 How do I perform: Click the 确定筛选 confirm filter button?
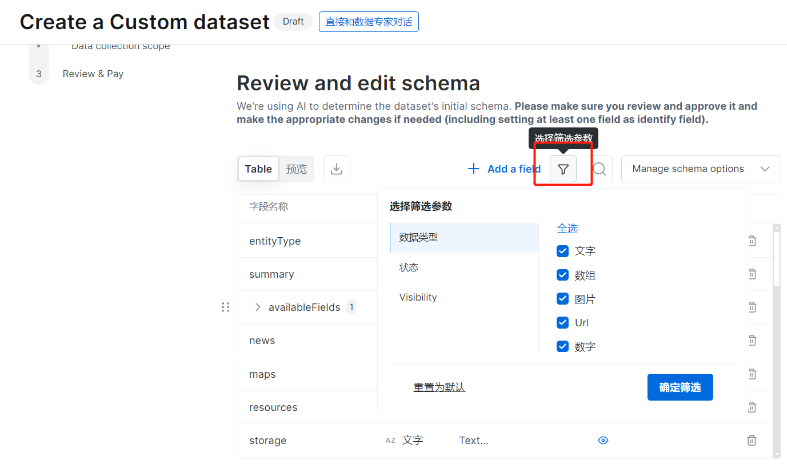click(680, 387)
